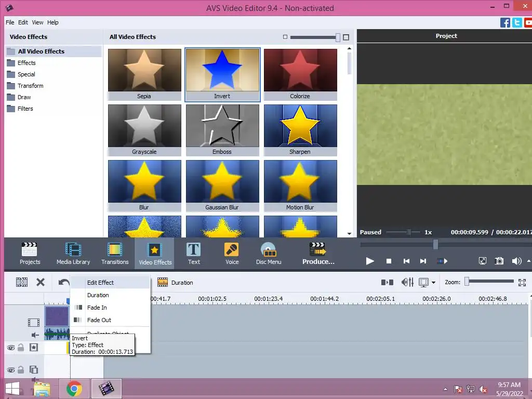The width and height of the screenshot is (532, 399).
Task: Open the timeline view dropdown arrow
Action: (x=434, y=282)
